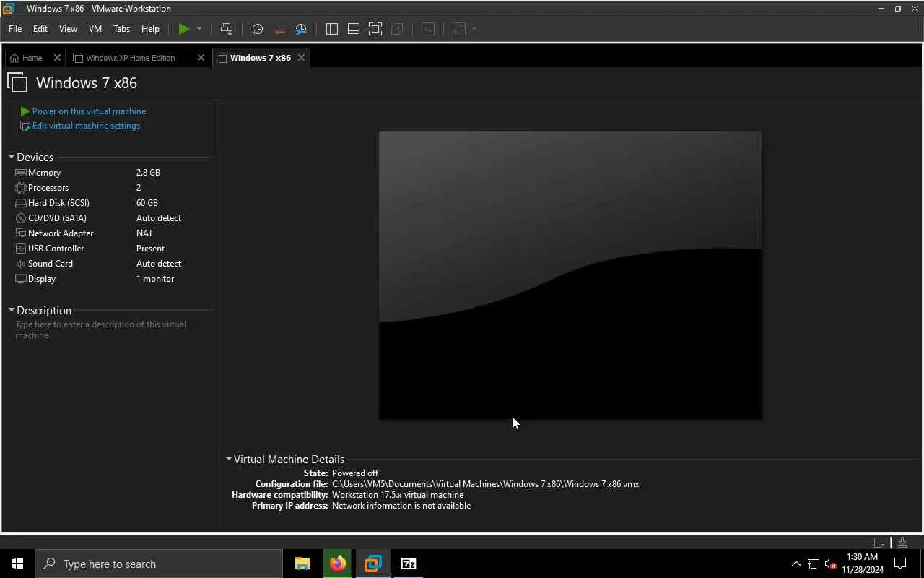This screenshot has width=924, height=578.
Task: Open the File menu
Action: pyautogui.click(x=15, y=29)
